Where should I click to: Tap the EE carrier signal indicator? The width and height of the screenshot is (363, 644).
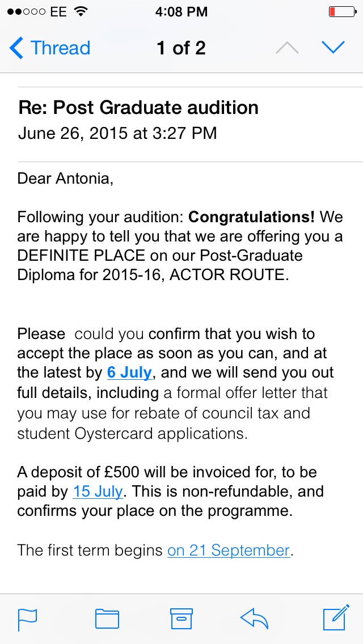pos(38,11)
